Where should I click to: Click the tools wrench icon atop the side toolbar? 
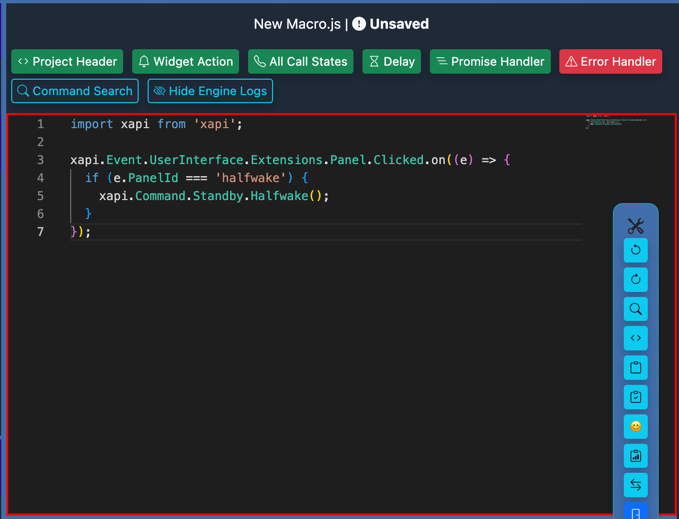tap(635, 226)
